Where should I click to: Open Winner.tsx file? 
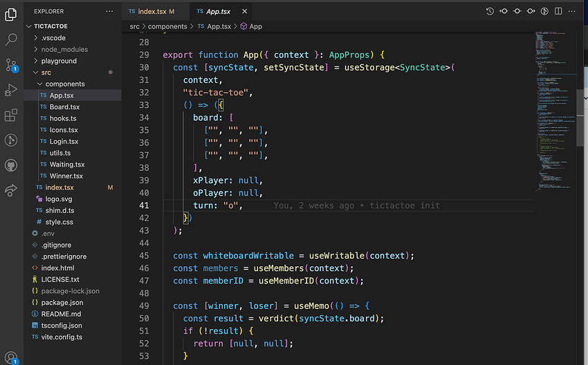tap(73, 176)
